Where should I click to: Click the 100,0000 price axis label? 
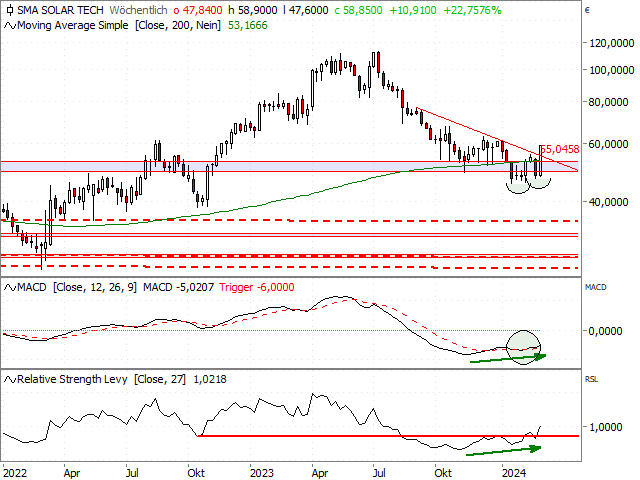611,70
